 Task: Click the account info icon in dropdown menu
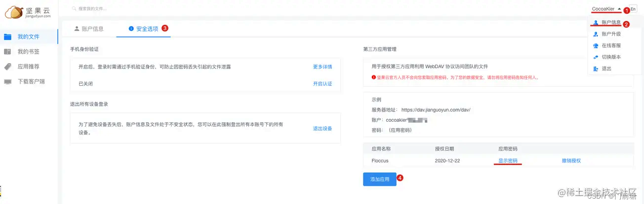point(596,23)
